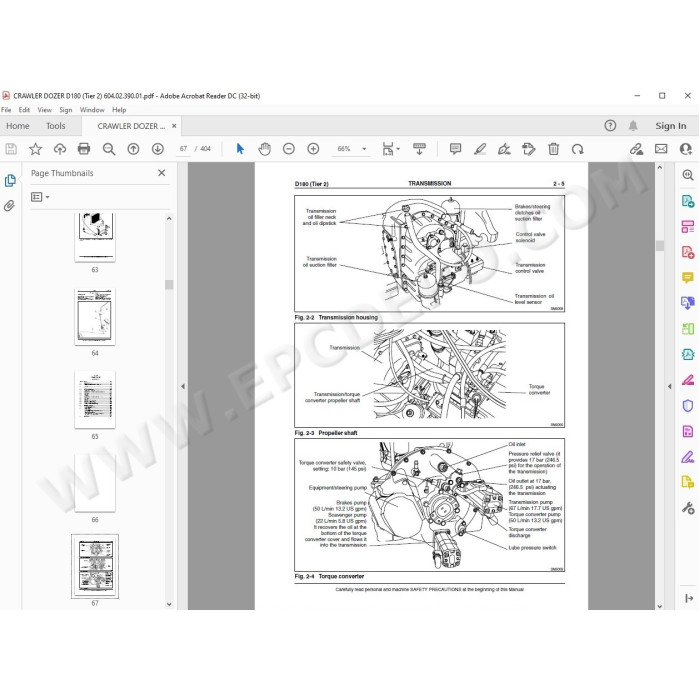Open Fill & Sign tool in right pane
This screenshot has height=700, width=700.
[688, 457]
